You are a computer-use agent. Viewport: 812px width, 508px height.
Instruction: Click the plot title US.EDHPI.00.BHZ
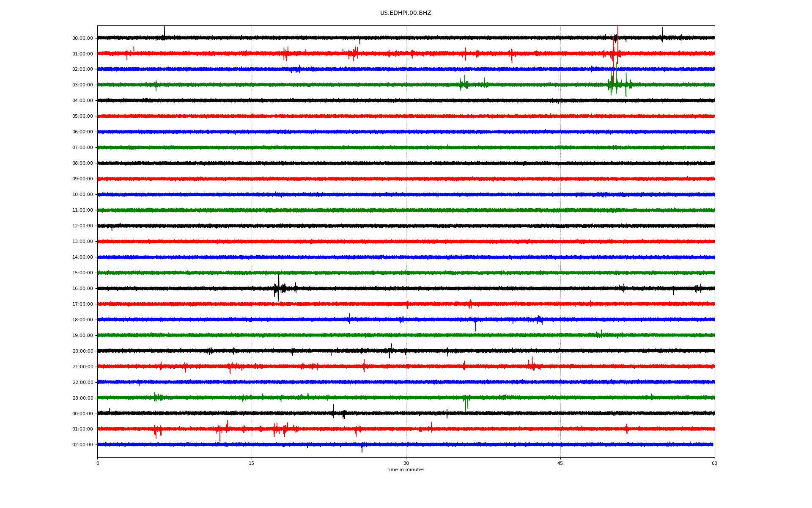405,13
